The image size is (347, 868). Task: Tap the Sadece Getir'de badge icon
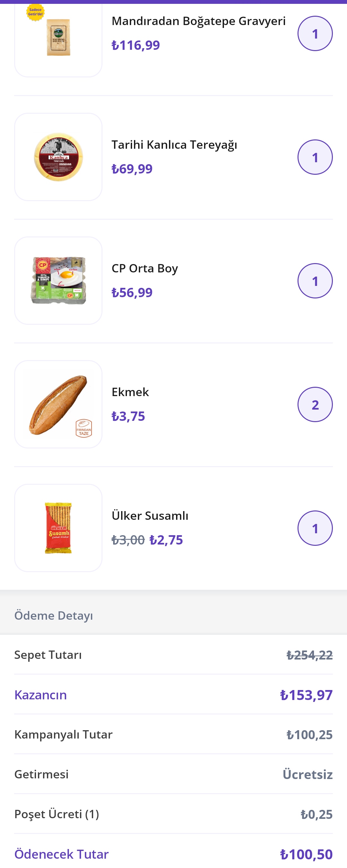pyautogui.click(x=35, y=12)
